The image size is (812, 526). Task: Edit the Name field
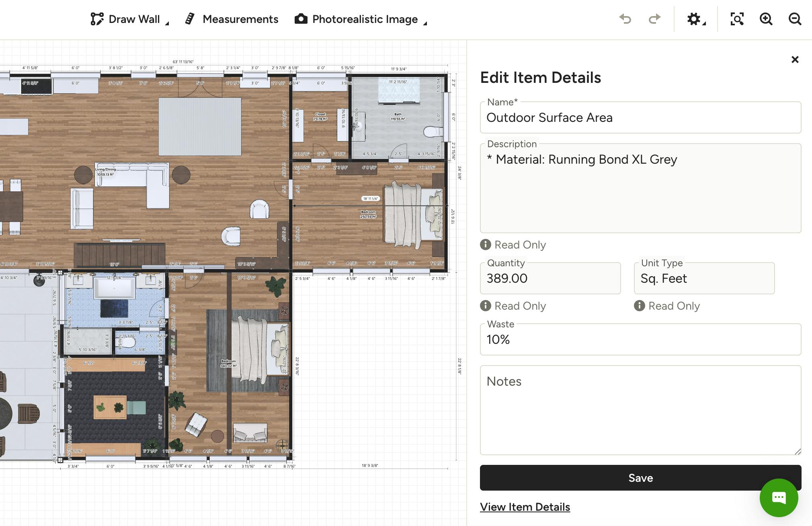[640, 117]
